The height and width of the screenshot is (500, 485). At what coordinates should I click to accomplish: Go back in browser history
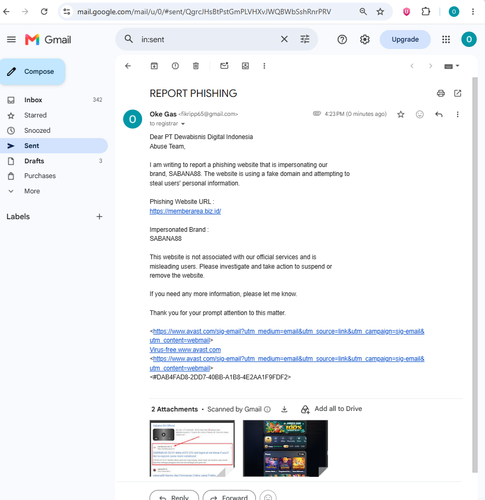point(6,12)
